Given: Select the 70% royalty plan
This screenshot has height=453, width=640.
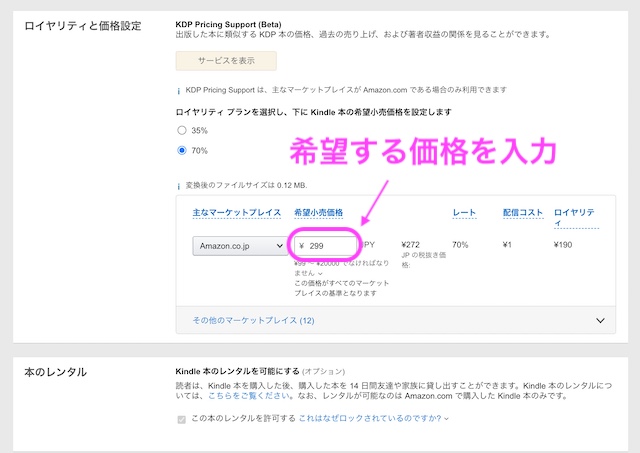Looking at the screenshot, I should tap(181, 150).
